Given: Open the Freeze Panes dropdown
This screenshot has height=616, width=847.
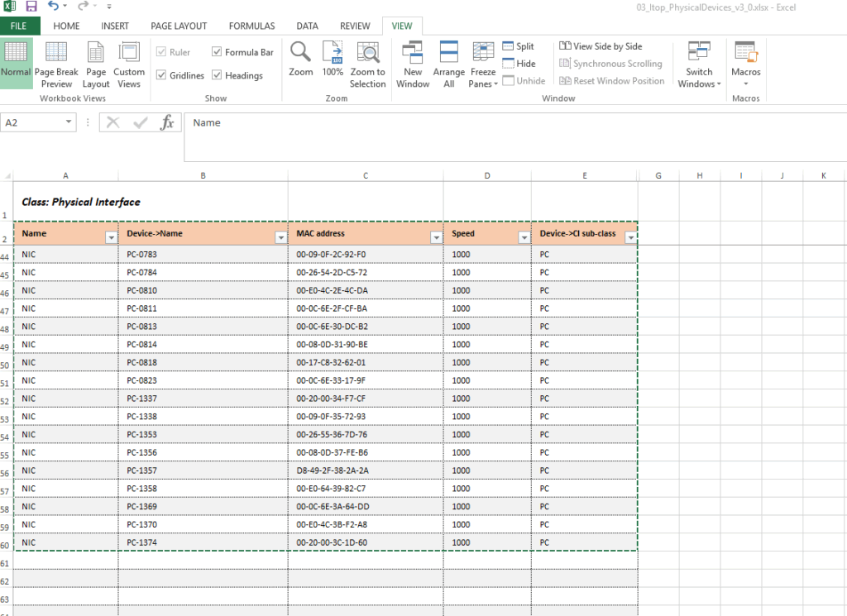Looking at the screenshot, I should click(x=483, y=66).
